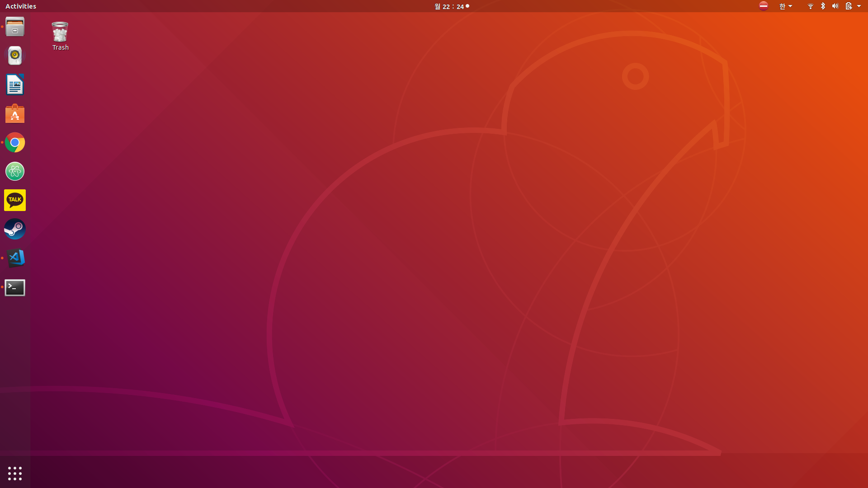Click the Wi-Fi status icon
The width and height of the screenshot is (868, 488).
pos(811,6)
